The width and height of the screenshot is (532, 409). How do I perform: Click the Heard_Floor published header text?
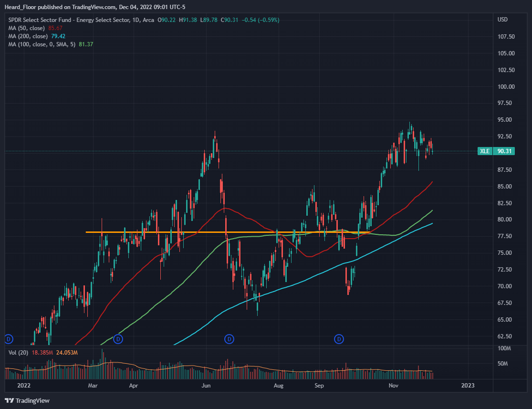[94, 7]
